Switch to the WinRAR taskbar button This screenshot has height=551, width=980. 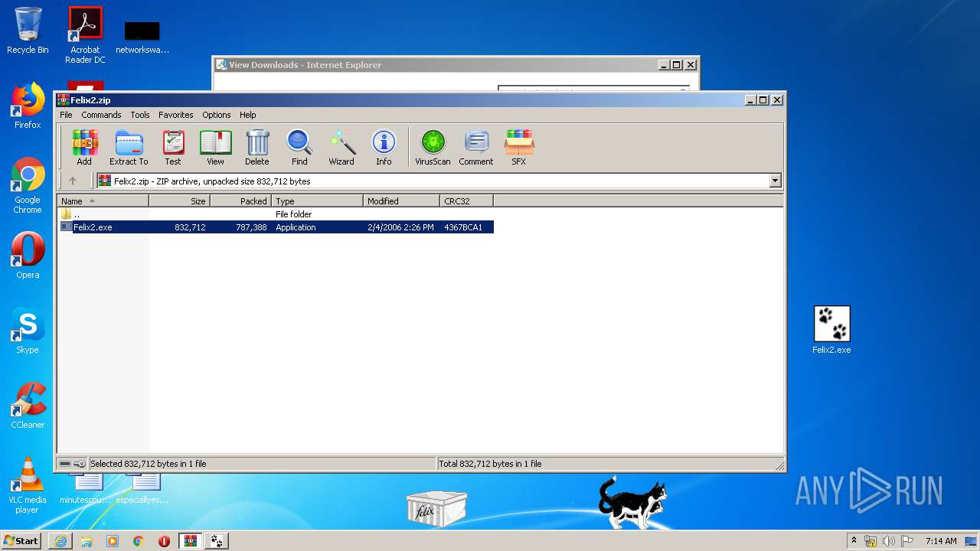pos(191,541)
